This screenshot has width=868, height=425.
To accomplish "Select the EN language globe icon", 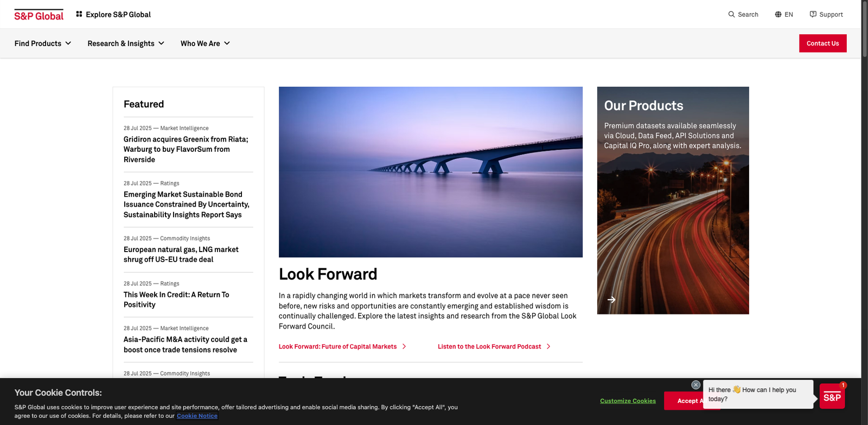I will coord(778,15).
